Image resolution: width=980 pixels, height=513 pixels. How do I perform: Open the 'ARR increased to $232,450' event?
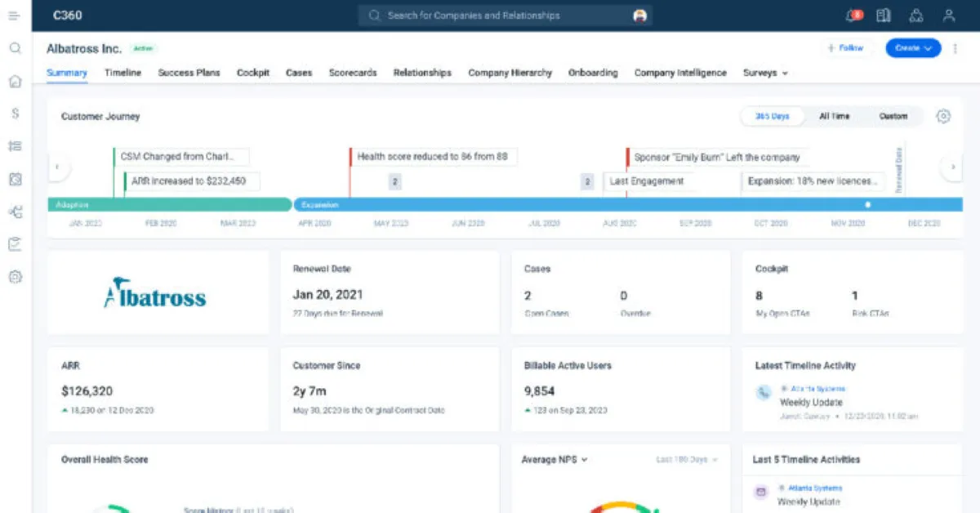click(x=193, y=181)
